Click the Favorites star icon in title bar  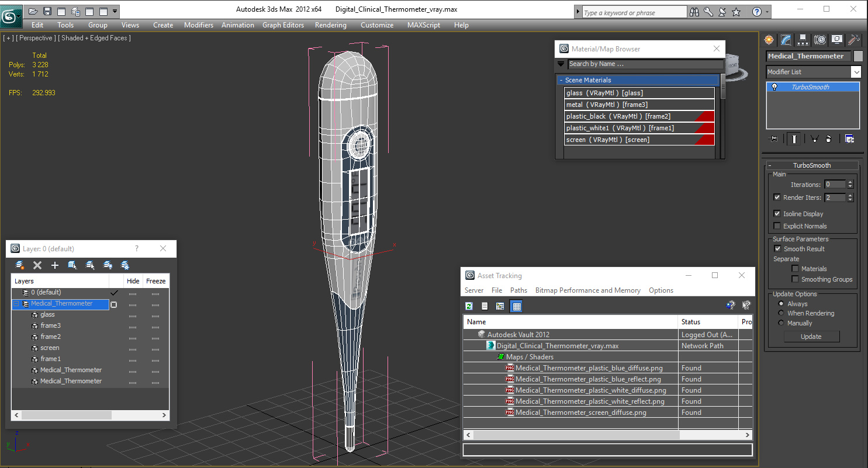coord(736,12)
